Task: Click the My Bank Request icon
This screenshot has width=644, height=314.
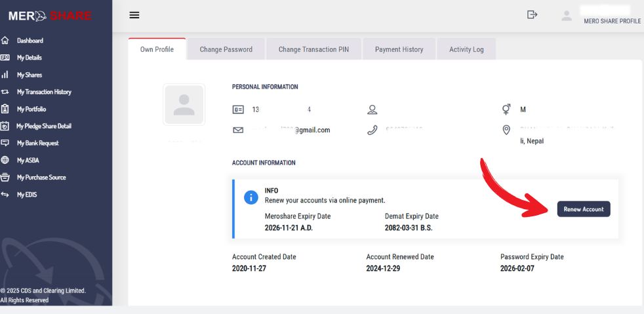Action: (5, 143)
